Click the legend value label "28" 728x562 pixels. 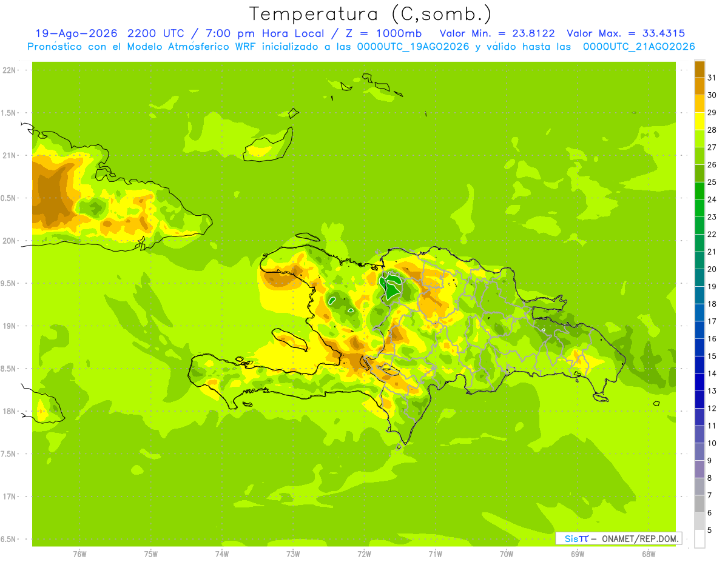pyautogui.click(x=712, y=130)
